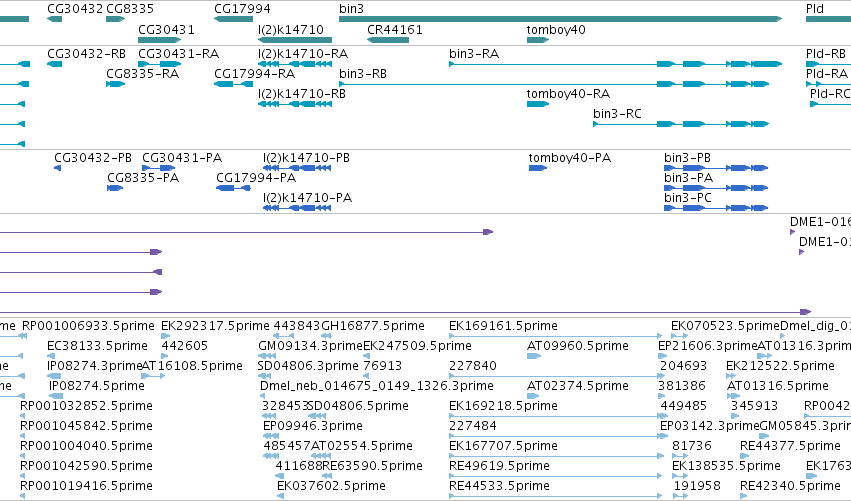Select the CG30431-PA protein label
This screenshot has height=501, width=851.
coord(182,158)
